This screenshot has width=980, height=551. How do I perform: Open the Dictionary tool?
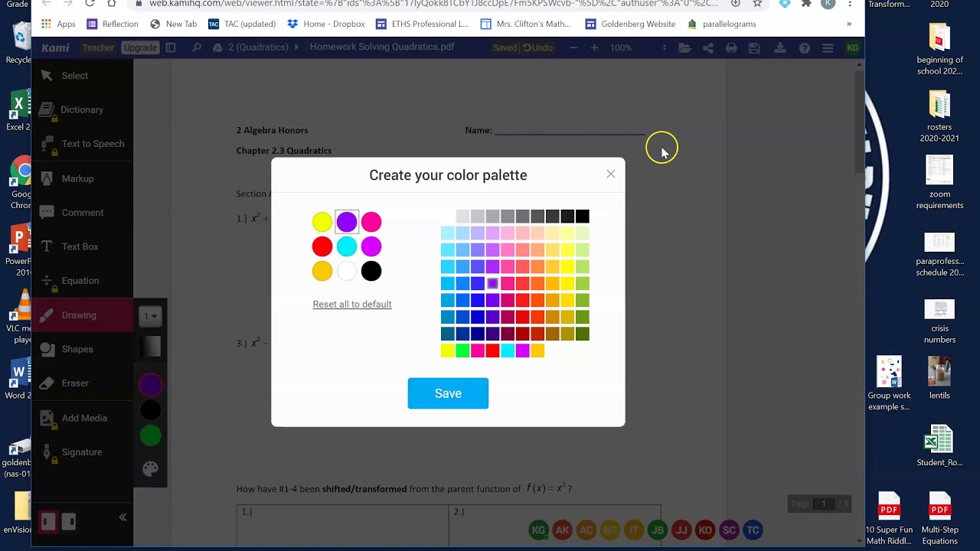click(83, 109)
